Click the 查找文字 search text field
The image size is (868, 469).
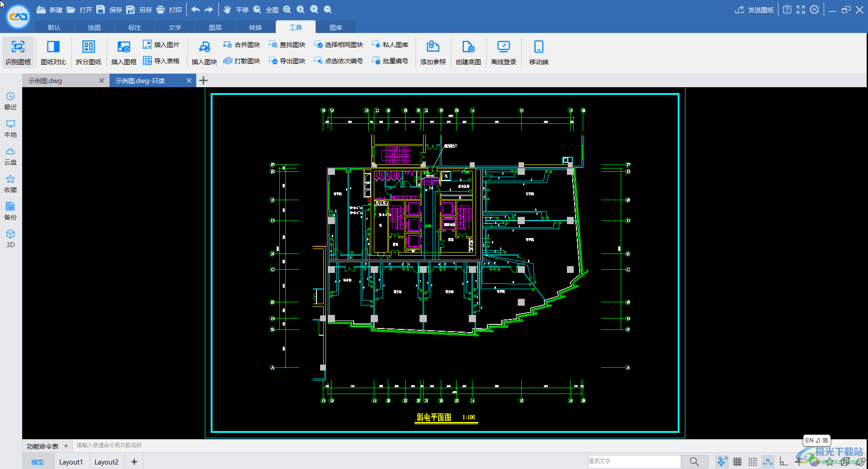point(634,461)
